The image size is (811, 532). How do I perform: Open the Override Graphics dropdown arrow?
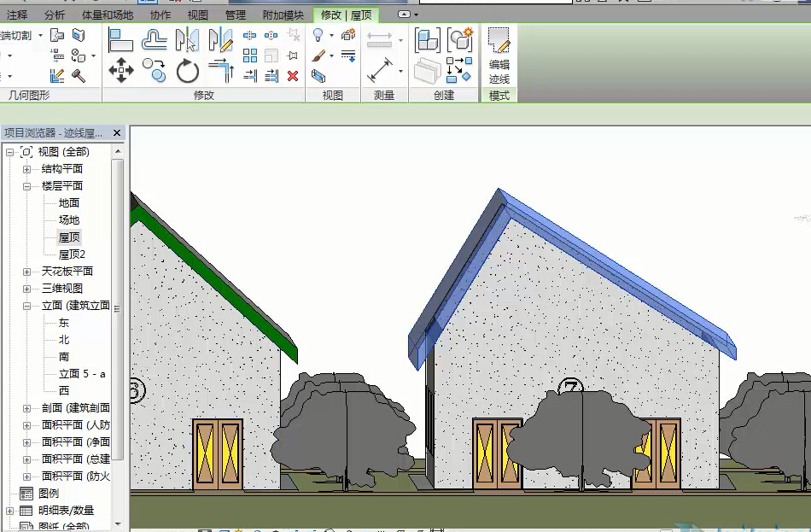[x=331, y=56]
